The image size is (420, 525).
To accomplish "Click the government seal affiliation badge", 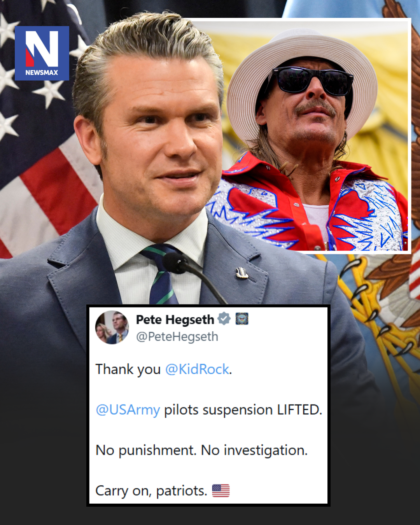I will click(242, 319).
